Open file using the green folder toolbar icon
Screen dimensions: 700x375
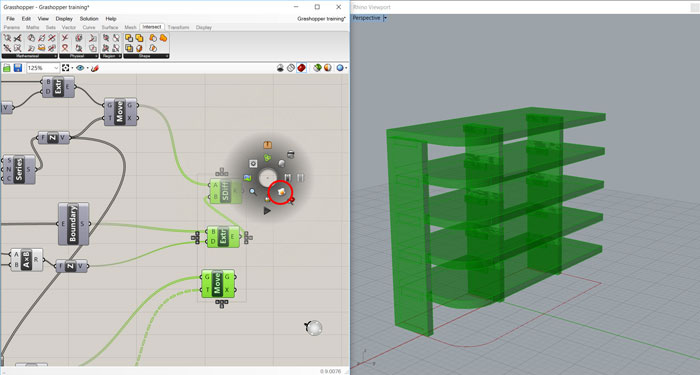tap(7, 68)
